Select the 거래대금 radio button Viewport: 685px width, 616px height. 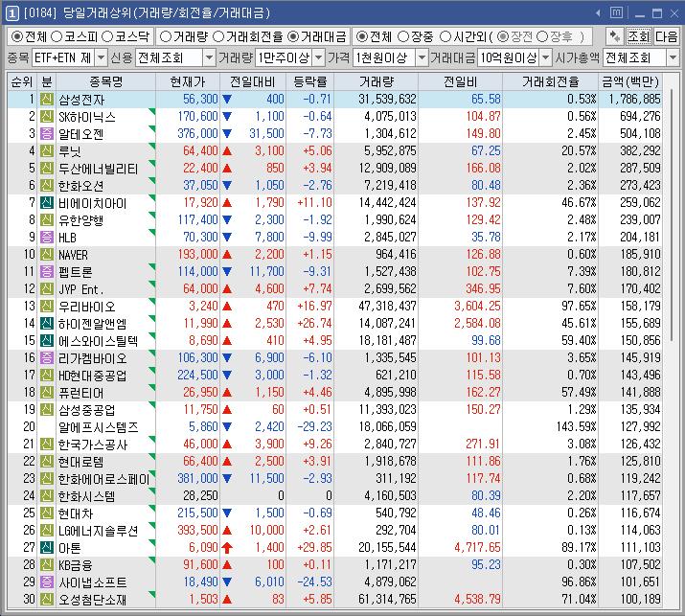click(x=293, y=36)
